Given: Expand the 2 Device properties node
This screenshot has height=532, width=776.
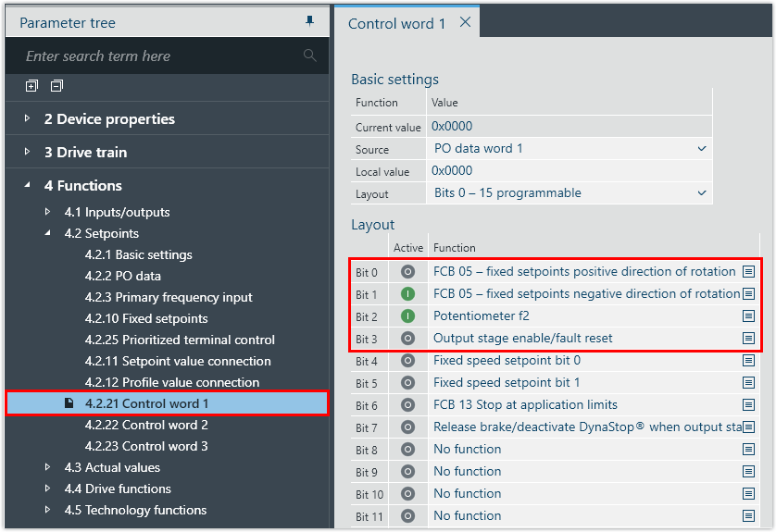Looking at the screenshot, I should click(x=28, y=118).
